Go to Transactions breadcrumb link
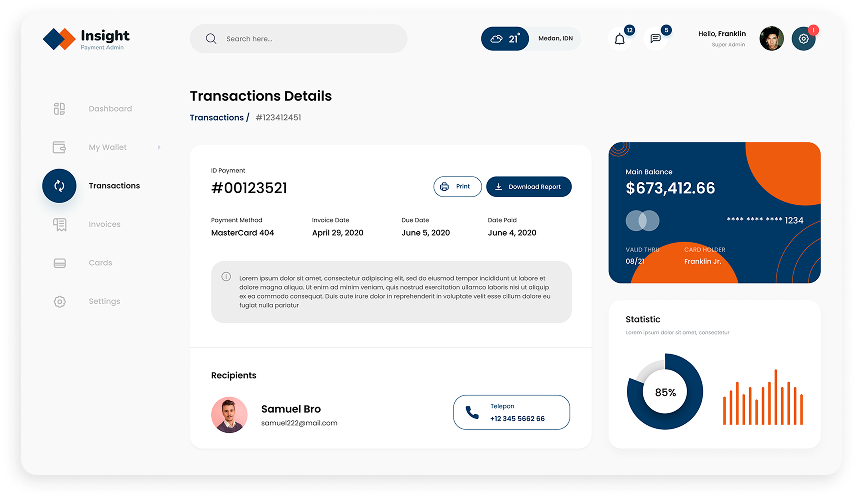The width and height of the screenshot is (857, 498). 216,118
